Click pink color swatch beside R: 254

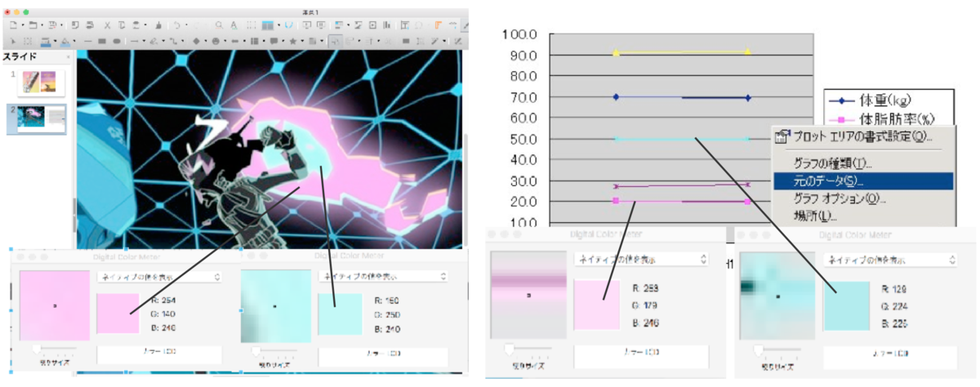pyautogui.click(x=118, y=314)
